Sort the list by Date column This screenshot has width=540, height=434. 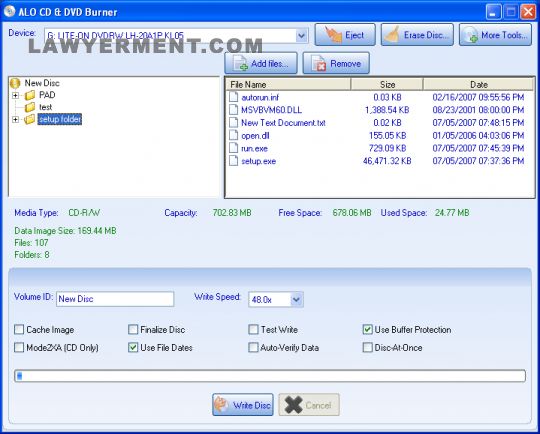click(x=479, y=84)
